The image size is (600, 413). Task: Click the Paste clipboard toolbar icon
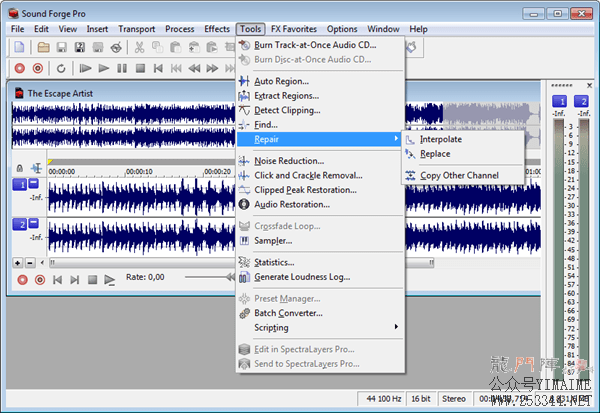point(175,47)
